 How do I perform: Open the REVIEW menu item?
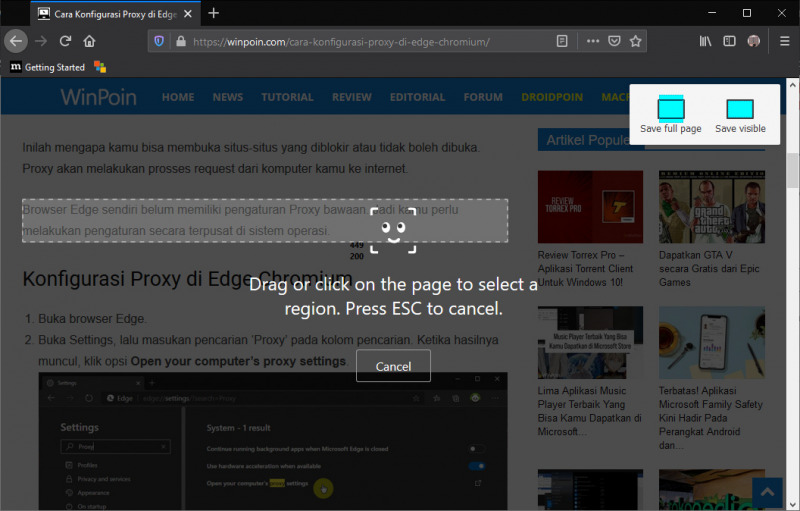click(352, 97)
